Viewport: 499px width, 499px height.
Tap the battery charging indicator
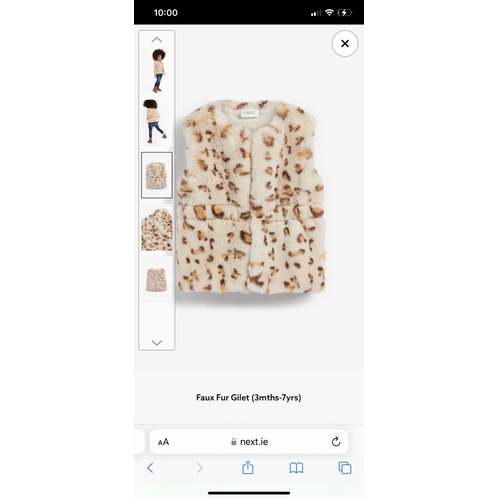click(345, 13)
